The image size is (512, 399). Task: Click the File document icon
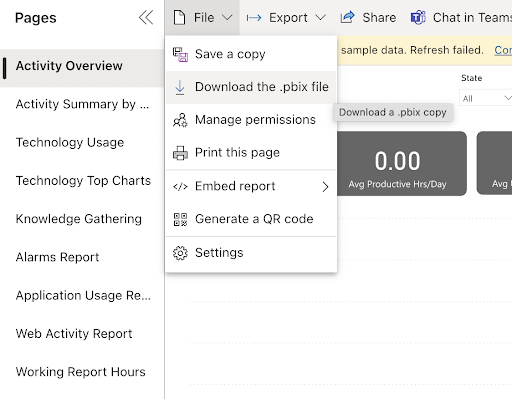click(x=179, y=18)
